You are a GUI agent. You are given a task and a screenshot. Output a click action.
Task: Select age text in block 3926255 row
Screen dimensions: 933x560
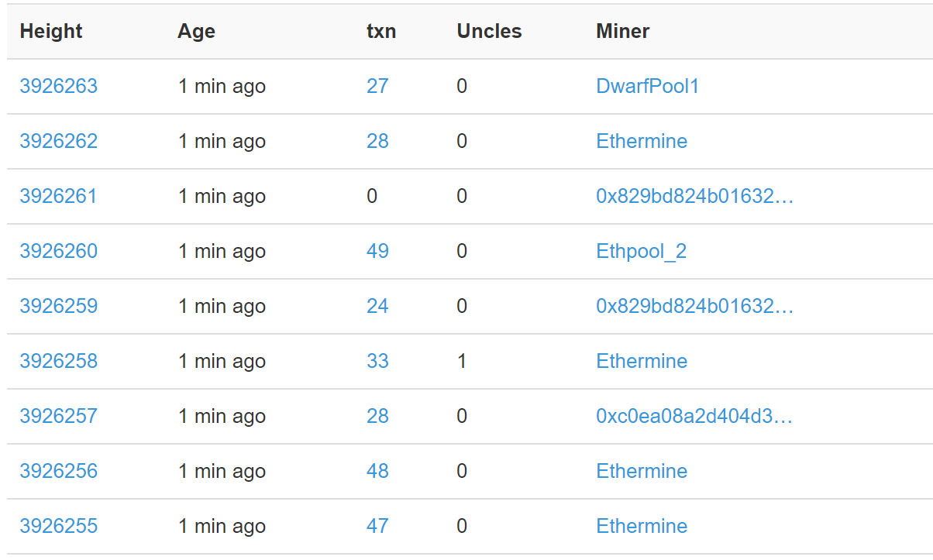222,526
